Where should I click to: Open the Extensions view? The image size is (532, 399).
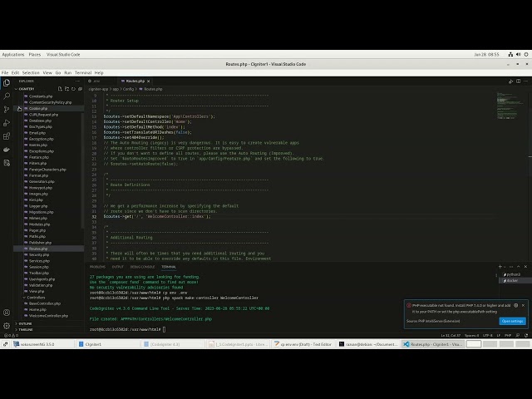[x=7, y=136]
